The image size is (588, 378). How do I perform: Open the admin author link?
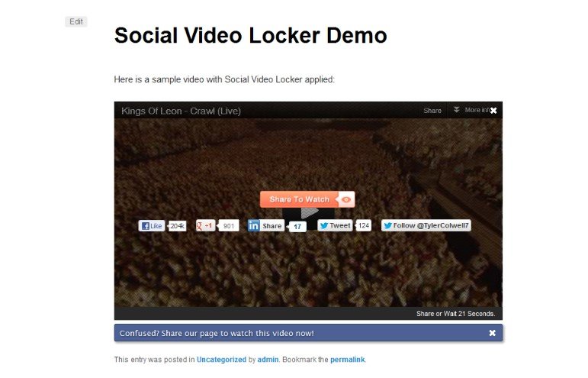click(268, 359)
